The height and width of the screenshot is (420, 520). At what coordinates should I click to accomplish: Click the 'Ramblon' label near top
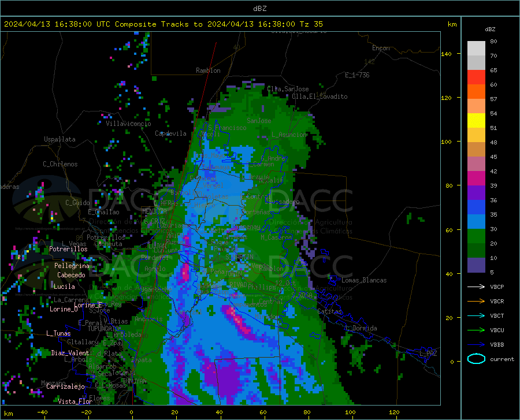208,70
